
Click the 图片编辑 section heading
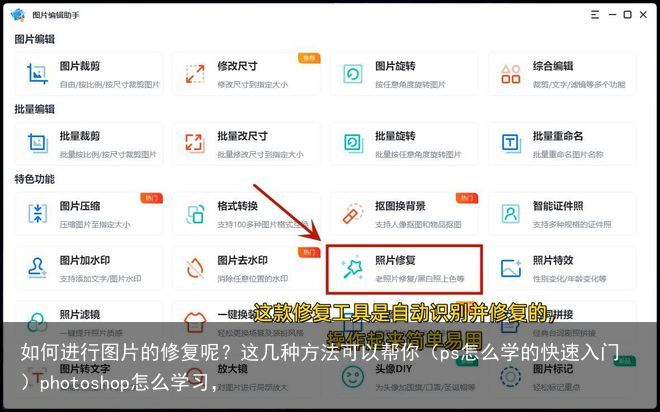click(35, 40)
